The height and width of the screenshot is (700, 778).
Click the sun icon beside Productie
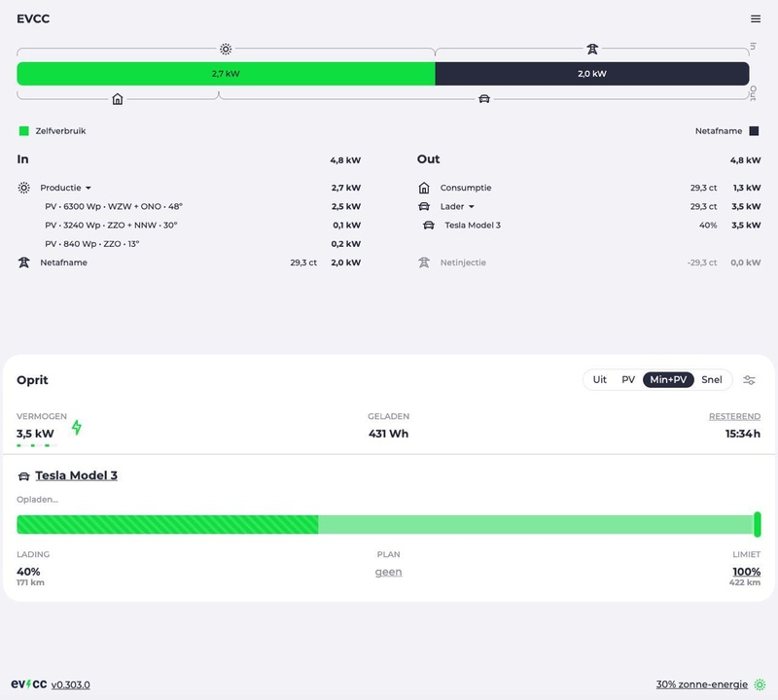[x=23, y=188]
